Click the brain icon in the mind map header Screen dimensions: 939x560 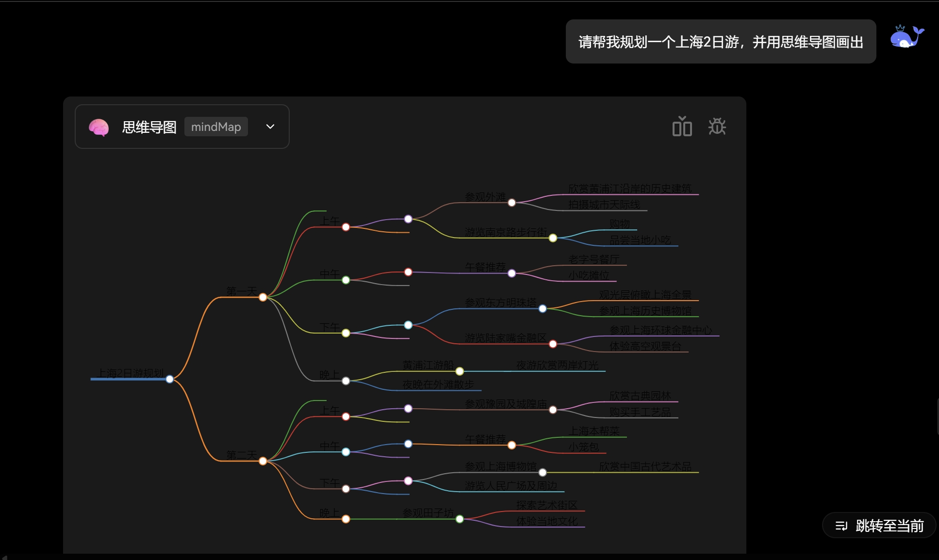click(x=98, y=127)
